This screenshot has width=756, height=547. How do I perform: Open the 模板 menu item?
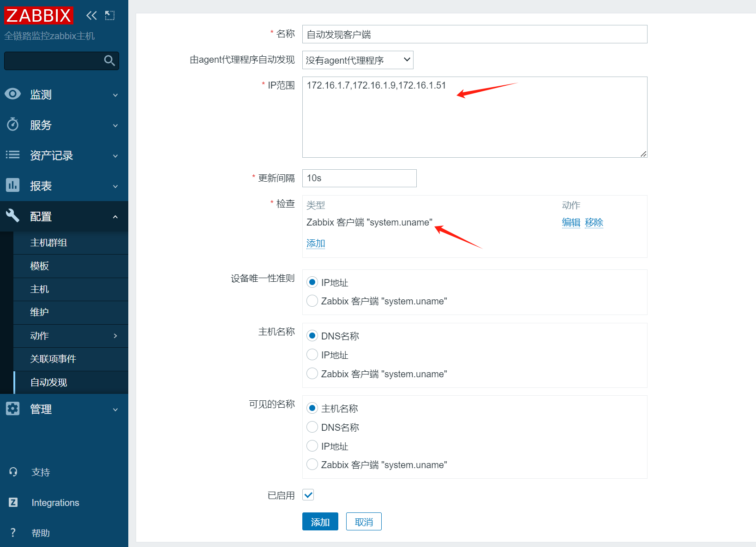(71, 266)
